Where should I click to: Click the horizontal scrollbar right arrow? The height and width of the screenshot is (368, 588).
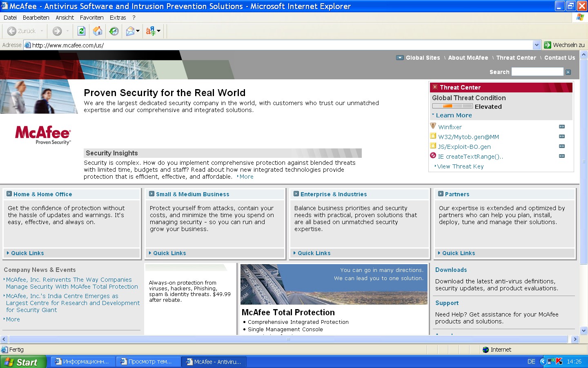click(x=575, y=339)
